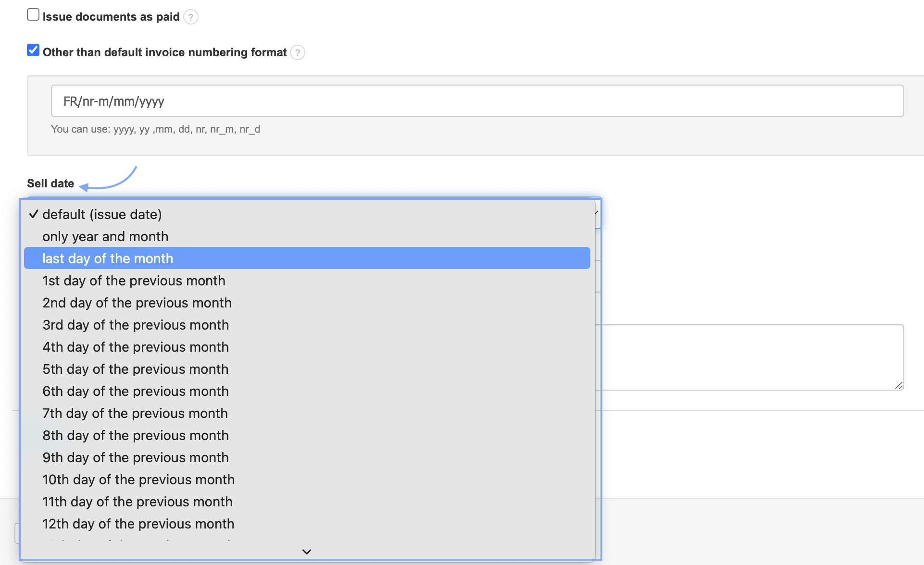Uncheck Other than default invoice numbering format
The width and height of the screenshot is (924, 565).
pos(33,50)
